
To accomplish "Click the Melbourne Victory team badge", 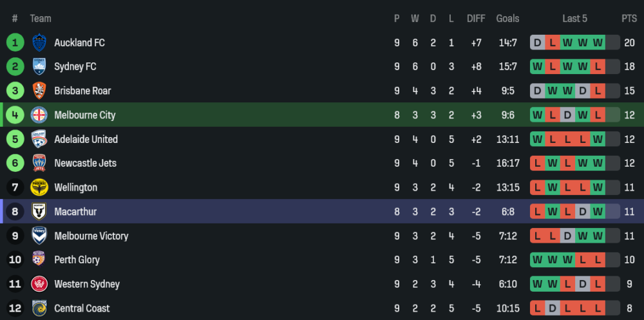I will [40, 236].
